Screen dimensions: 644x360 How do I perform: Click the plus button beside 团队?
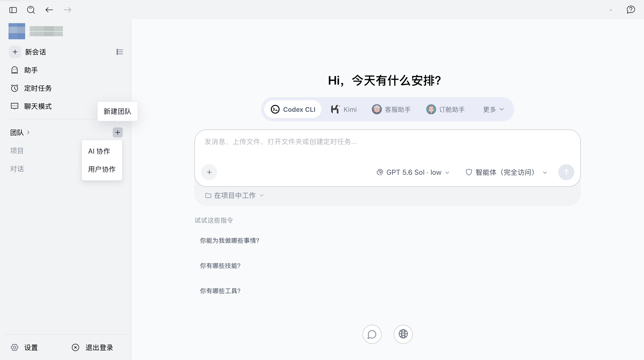point(118,132)
